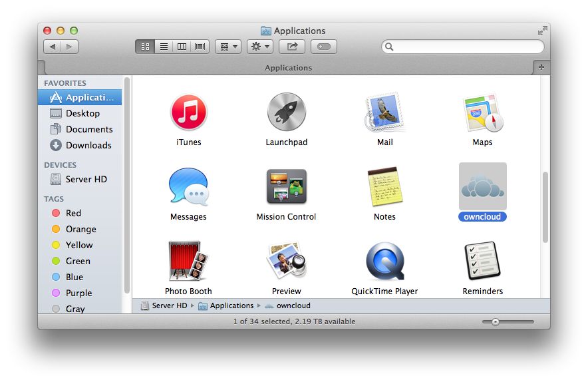The width and height of the screenshot is (588, 382).
Task: Click the Share toolbar button
Action: (x=292, y=47)
